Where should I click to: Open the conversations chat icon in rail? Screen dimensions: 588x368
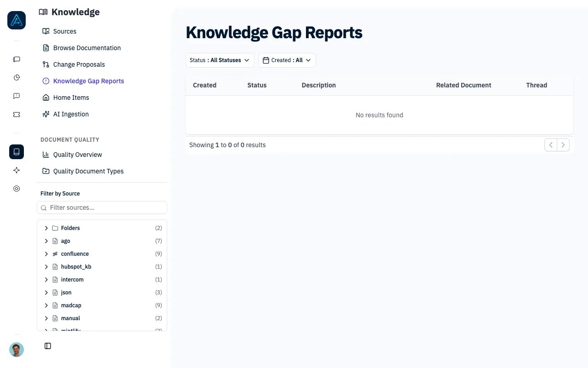click(17, 59)
